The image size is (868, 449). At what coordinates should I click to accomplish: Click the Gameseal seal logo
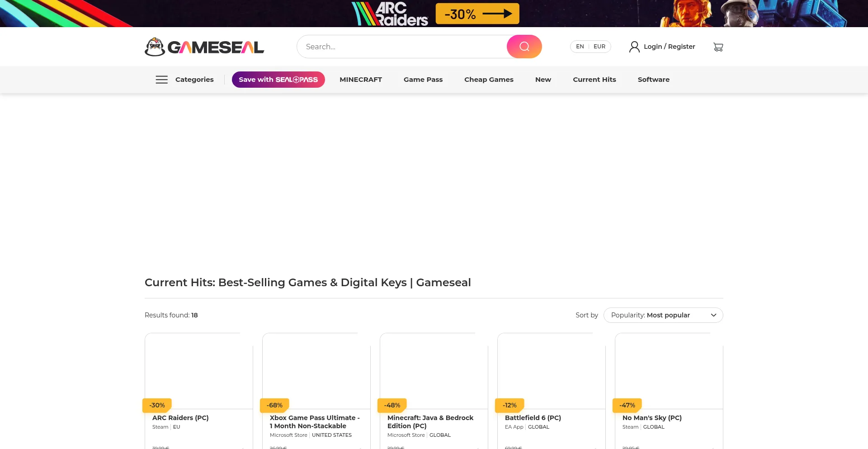[x=155, y=47]
